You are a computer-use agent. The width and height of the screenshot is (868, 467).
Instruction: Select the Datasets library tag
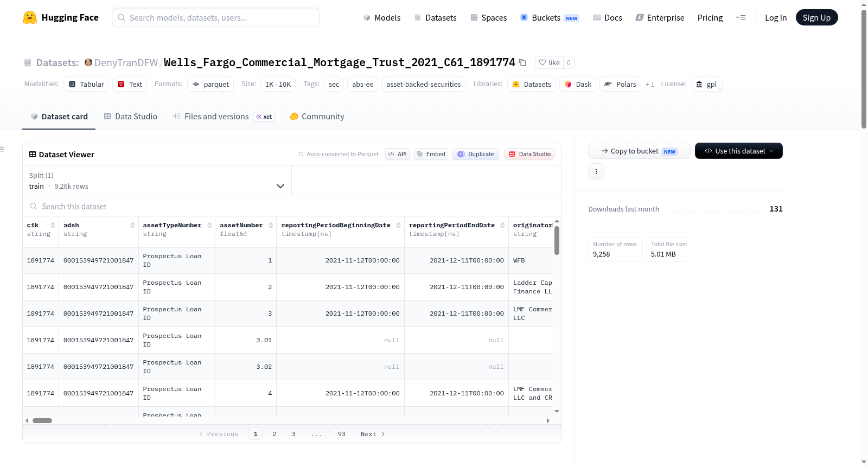coord(532,84)
